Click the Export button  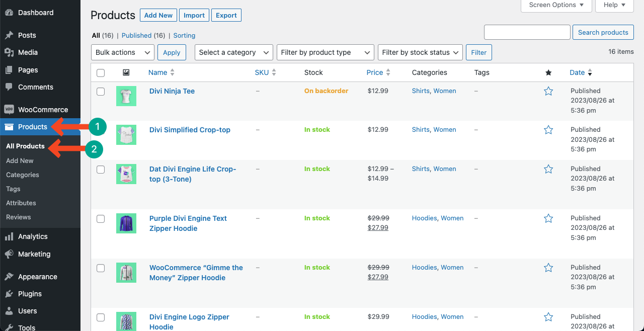pos(226,15)
